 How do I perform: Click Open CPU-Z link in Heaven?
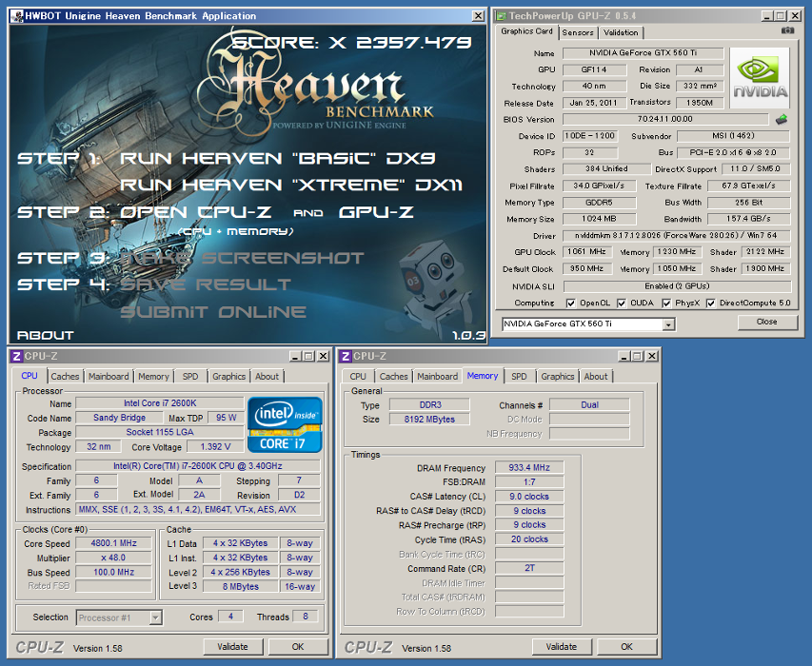coord(196,212)
